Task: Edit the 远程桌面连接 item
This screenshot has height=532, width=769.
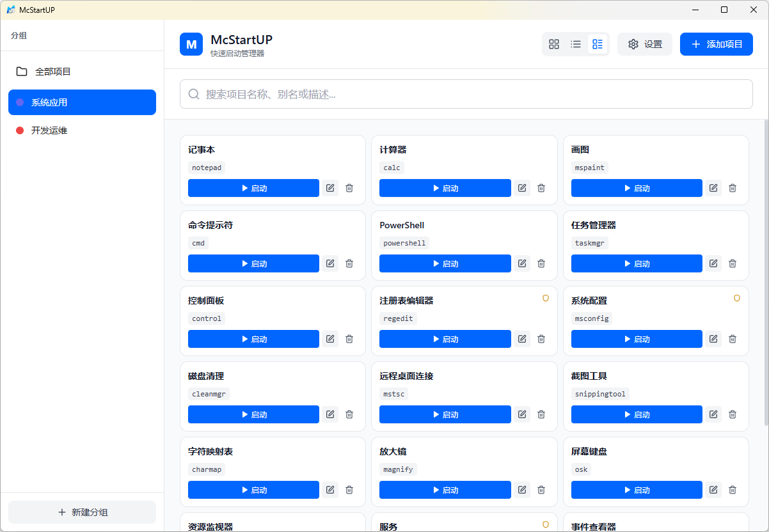Action: click(522, 414)
